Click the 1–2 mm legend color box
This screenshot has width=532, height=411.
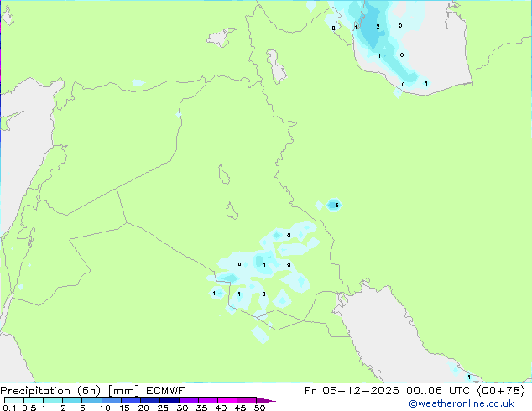coord(53,400)
